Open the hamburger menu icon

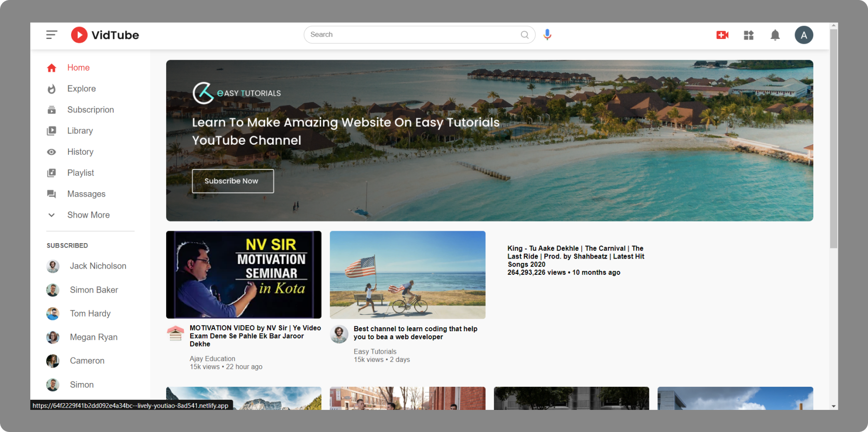point(52,35)
